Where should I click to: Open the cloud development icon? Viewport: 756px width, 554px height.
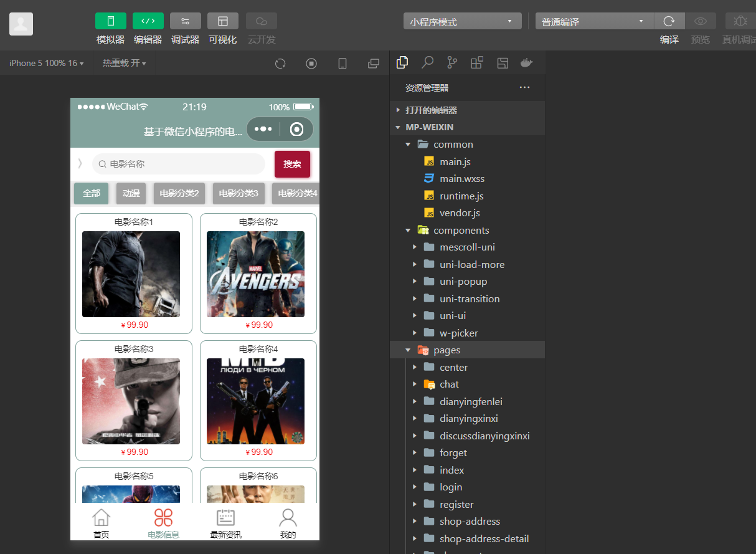click(x=262, y=21)
